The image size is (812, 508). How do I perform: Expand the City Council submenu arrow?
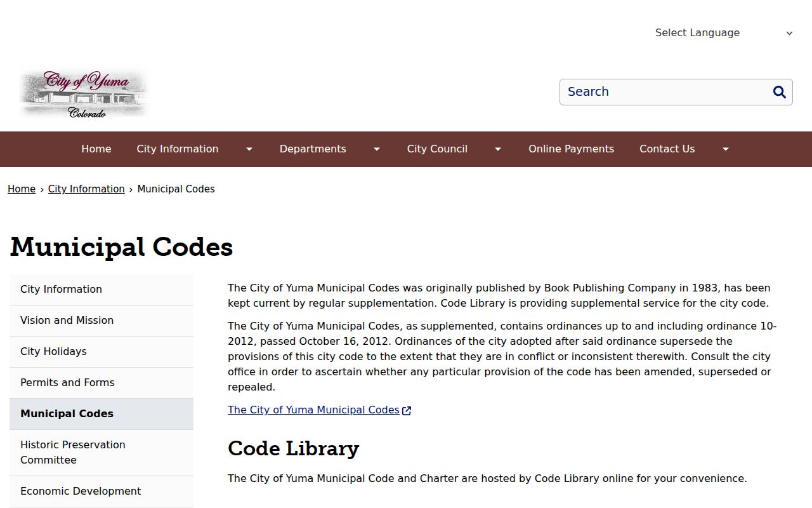tap(498, 149)
